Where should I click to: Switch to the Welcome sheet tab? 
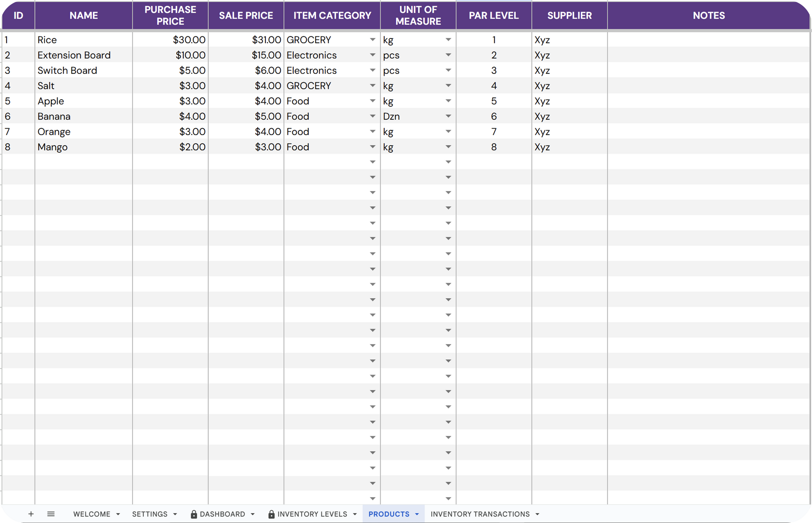tap(92, 514)
